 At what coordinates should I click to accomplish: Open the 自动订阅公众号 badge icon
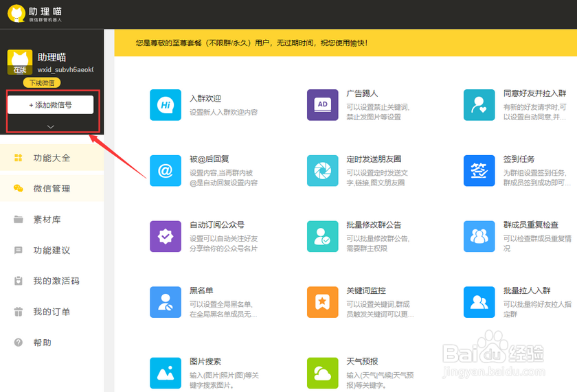pyautogui.click(x=166, y=236)
